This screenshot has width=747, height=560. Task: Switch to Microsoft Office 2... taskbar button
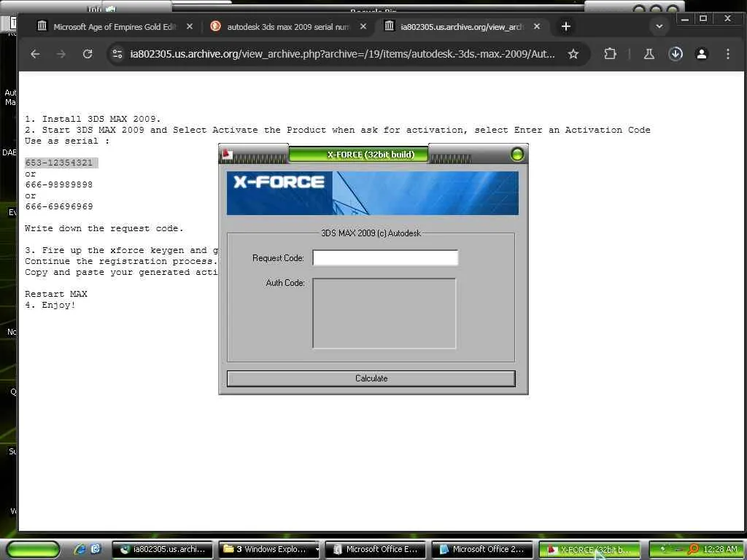[x=482, y=549]
